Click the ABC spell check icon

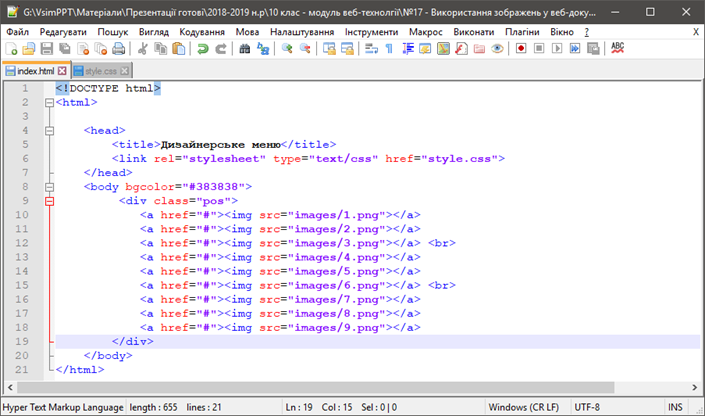click(x=617, y=48)
